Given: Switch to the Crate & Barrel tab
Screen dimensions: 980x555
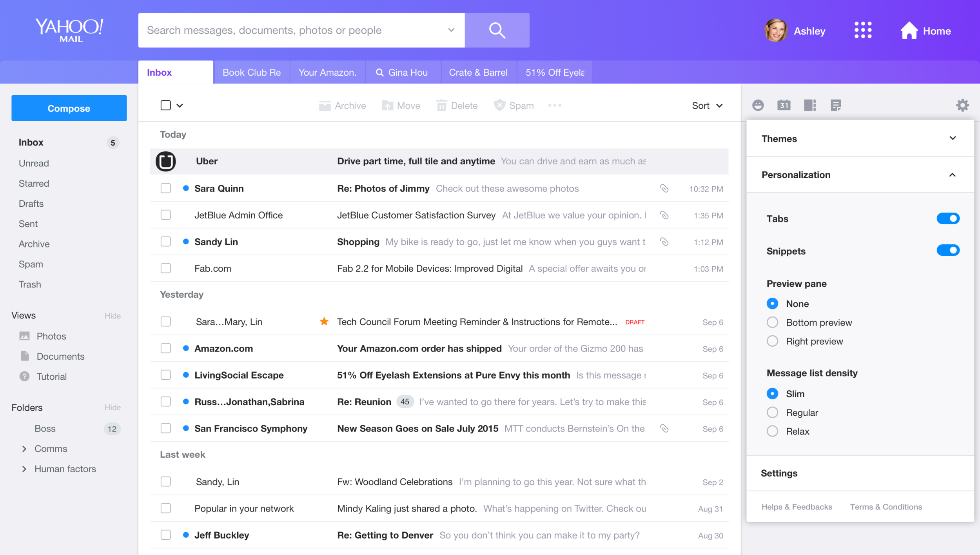Looking at the screenshot, I should (478, 73).
